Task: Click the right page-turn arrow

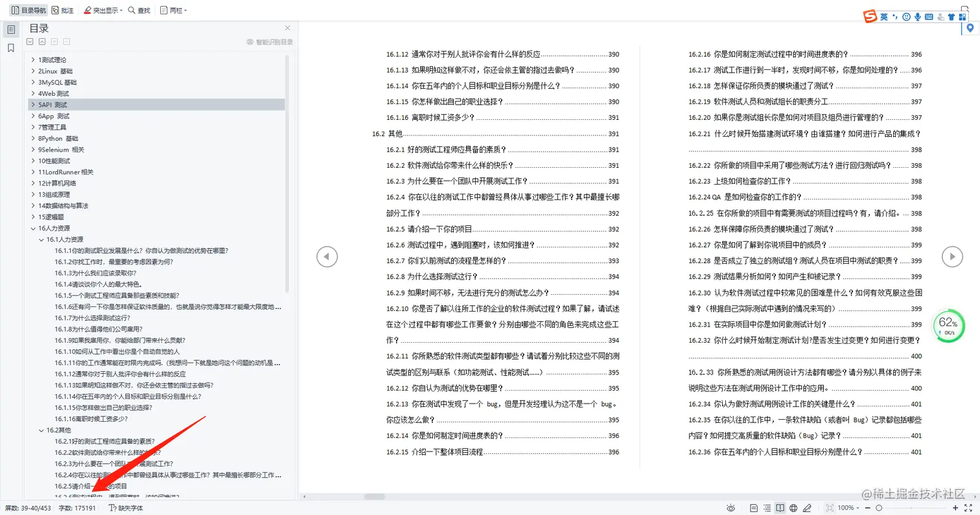Action: click(x=952, y=257)
